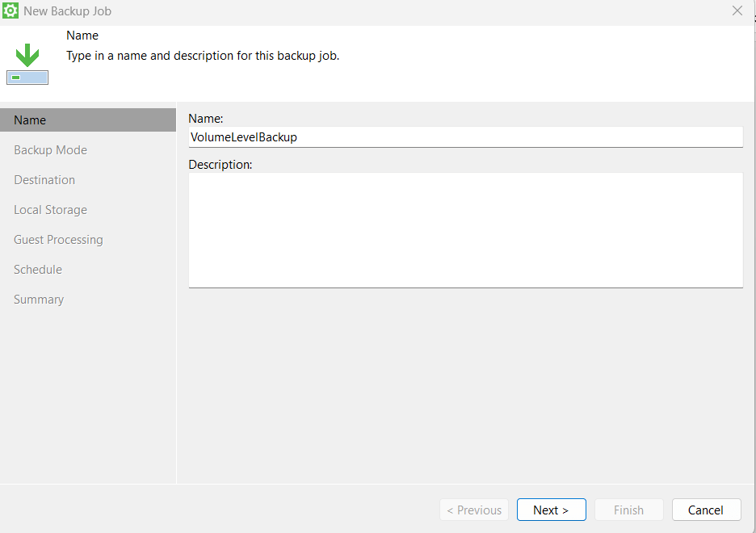Jump to the Schedule step
The width and height of the screenshot is (756, 533).
[x=38, y=270]
